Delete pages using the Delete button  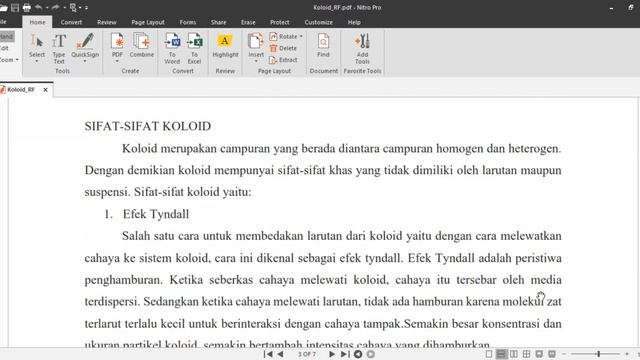tap(283, 48)
